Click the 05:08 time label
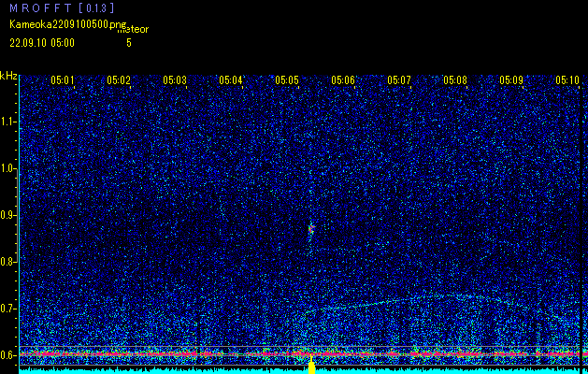588x374 pixels. pyautogui.click(x=455, y=79)
